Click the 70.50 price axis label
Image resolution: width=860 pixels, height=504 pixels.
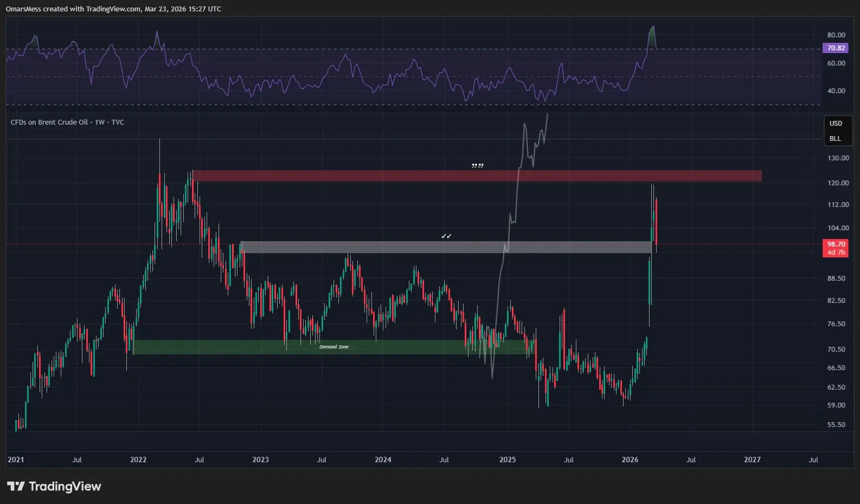[x=836, y=350]
